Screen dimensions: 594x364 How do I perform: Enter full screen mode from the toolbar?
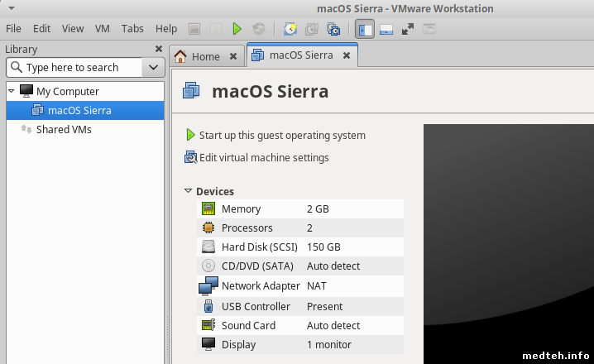pyautogui.click(x=408, y=29)
